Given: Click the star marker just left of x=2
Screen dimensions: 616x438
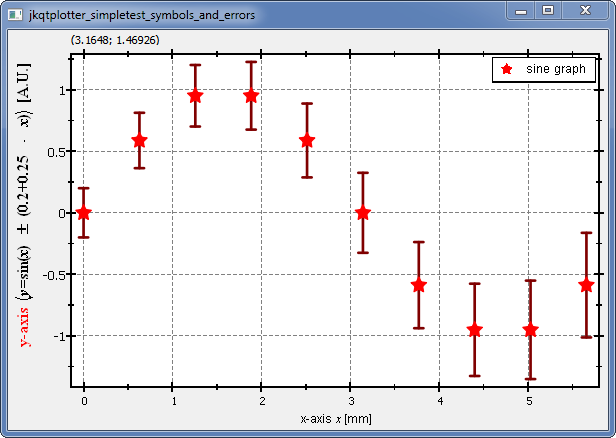Looking at the screenshot, I should pyautogui.click(x=251, y=96).
